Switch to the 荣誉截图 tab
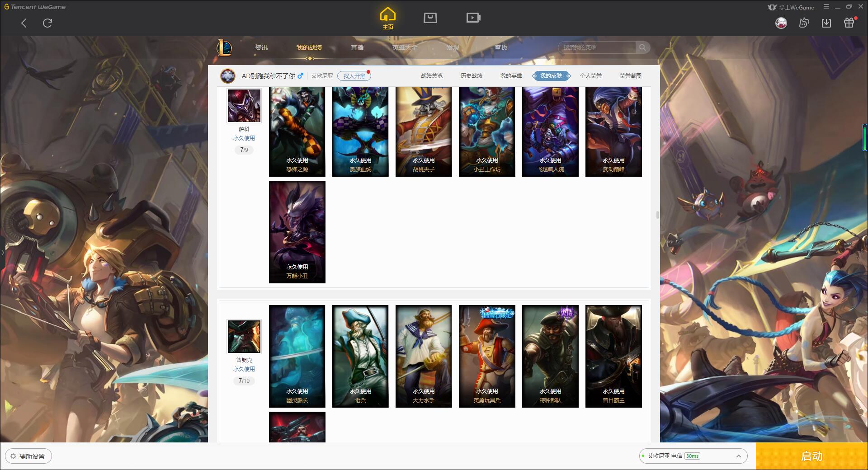This screenshot has height=470, width=868. coord(631,76)
